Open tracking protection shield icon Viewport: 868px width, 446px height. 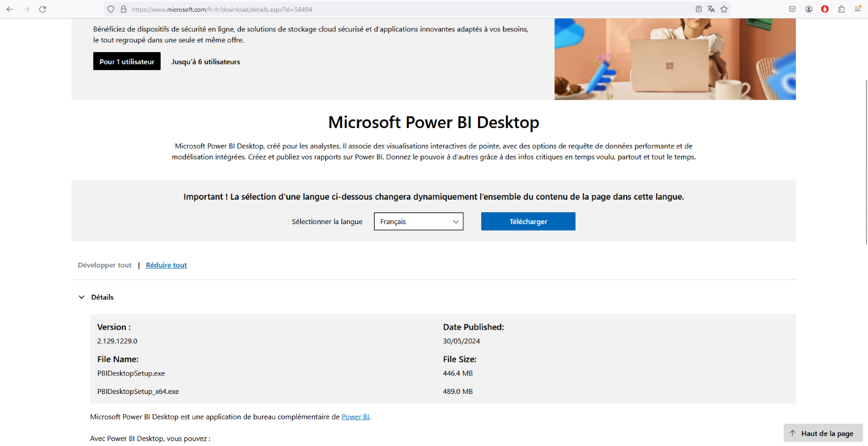[x=111, y=9]
